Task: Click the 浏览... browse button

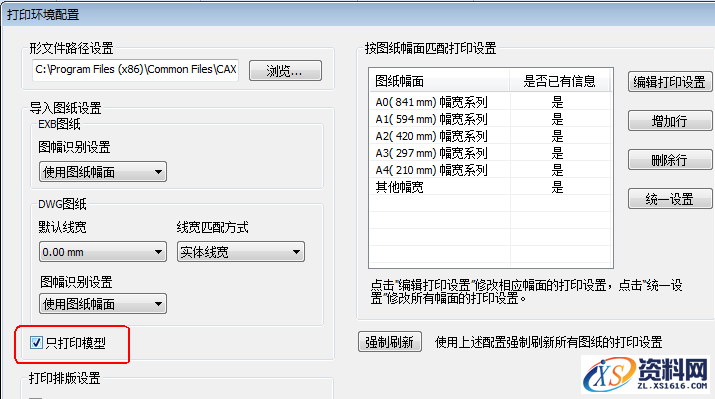Action: 285,71
